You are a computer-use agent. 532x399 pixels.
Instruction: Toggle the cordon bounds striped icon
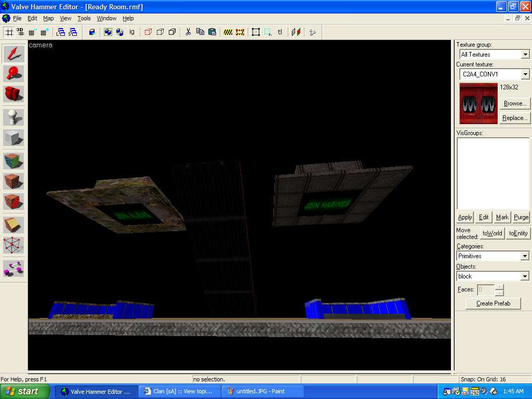pyautogui.click(x=228, y=32)
